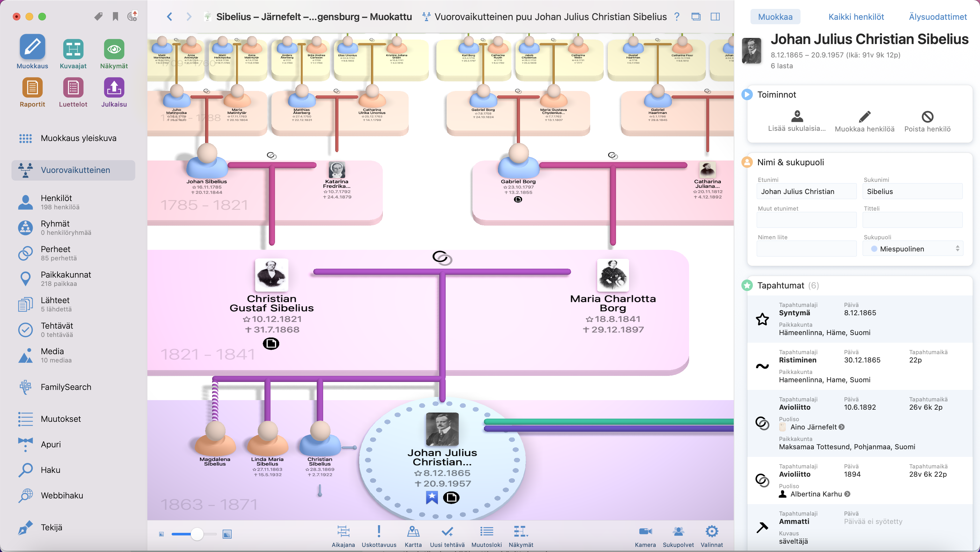Expand Aino Järnefelt spouse arrow
The height and width of the screenshot is (552, 980).
pyautogui.click(x=842, y=427)
